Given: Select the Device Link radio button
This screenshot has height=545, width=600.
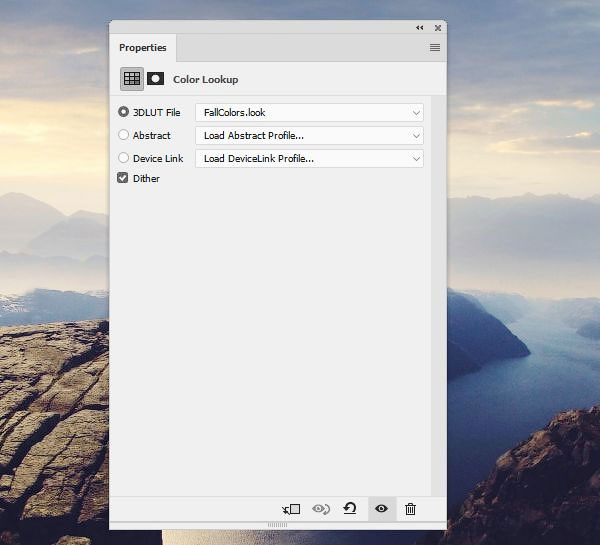Looking at the screenshot, I should [123, 158].
